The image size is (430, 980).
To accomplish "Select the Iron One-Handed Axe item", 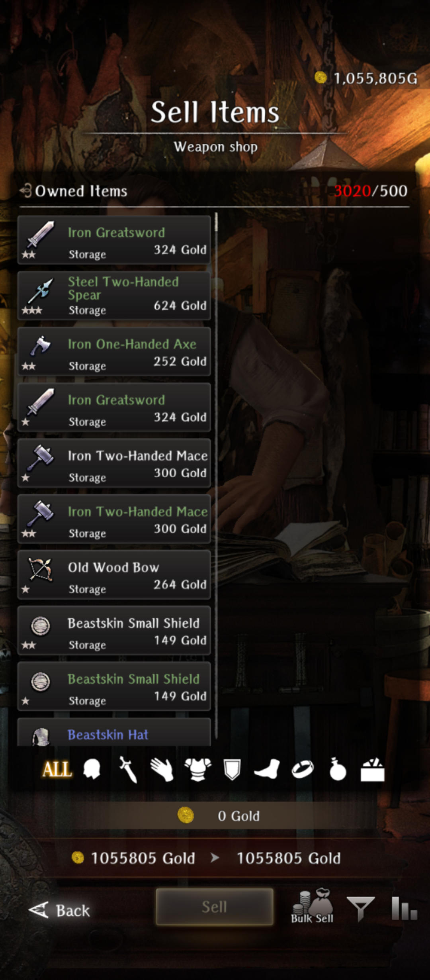I will pyautogui.click(x=114, y=351).
